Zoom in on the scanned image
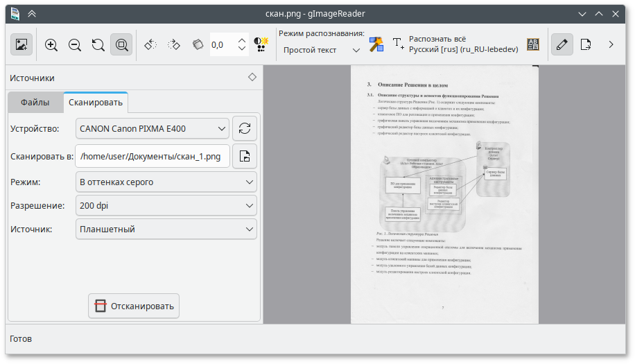The image size is (635, 364). pos(51,44)
